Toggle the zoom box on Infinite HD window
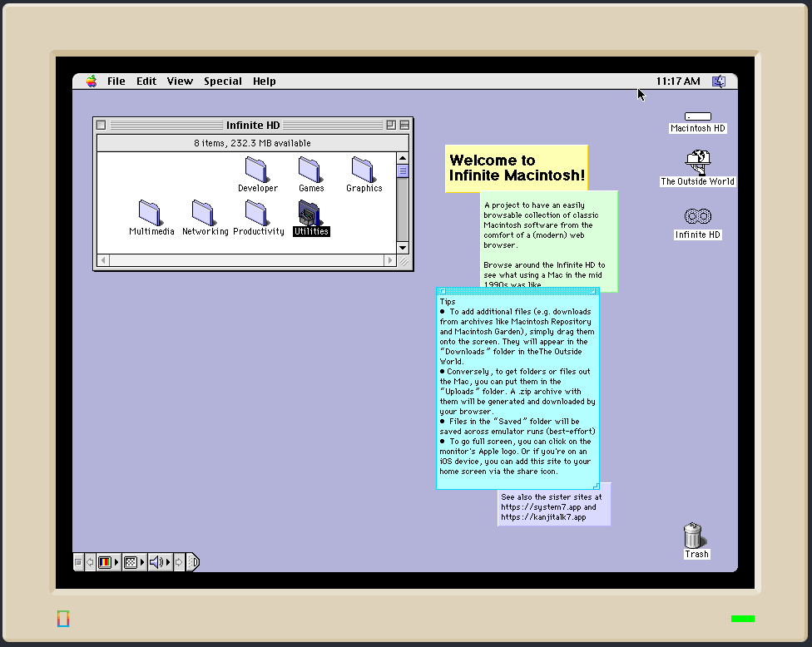The width and height of the screenshot is (812, 647). coord(390,126)
